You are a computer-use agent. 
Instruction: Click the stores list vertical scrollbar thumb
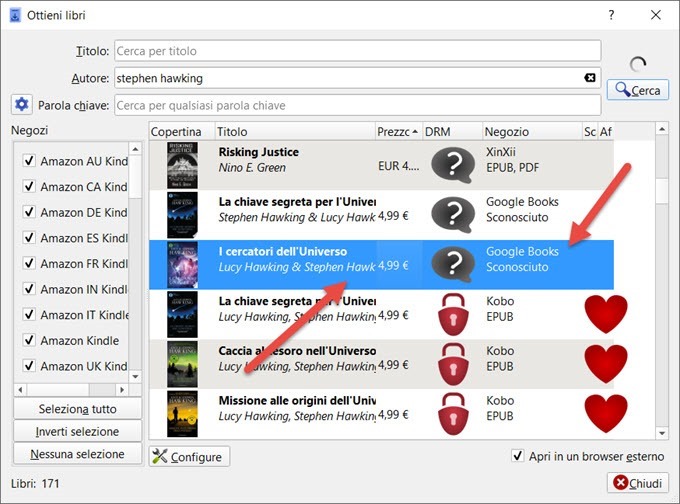click(x=135, y=177)
